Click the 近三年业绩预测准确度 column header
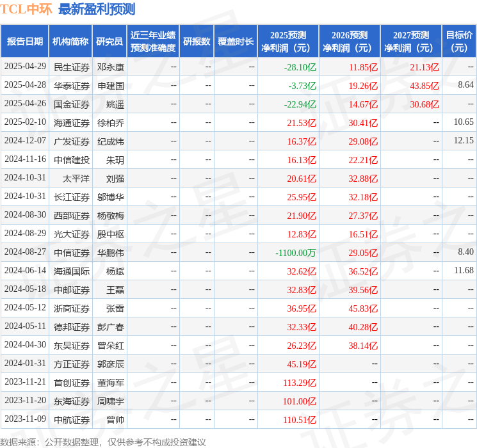This screenshot has width=477, height=448. pos(153,42)
